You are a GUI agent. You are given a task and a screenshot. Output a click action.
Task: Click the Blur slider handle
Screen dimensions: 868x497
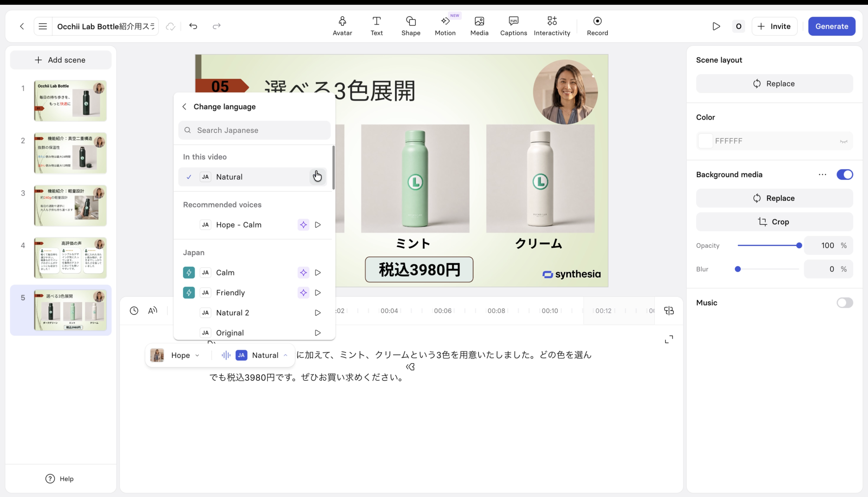pos(738,269)
